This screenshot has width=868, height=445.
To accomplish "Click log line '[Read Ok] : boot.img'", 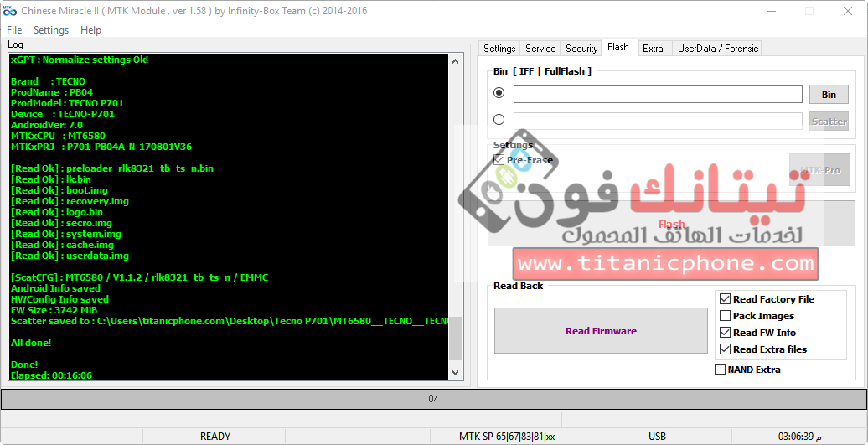I will [x=59, y=190].
